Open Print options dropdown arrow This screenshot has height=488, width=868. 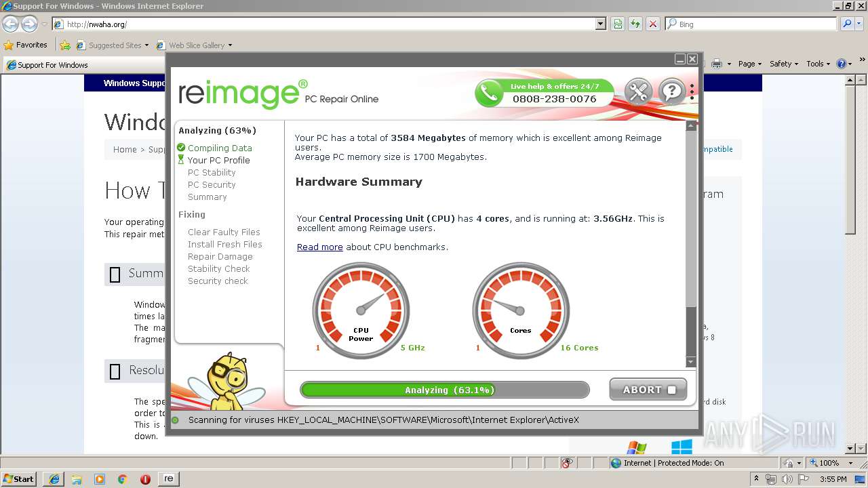729,64
